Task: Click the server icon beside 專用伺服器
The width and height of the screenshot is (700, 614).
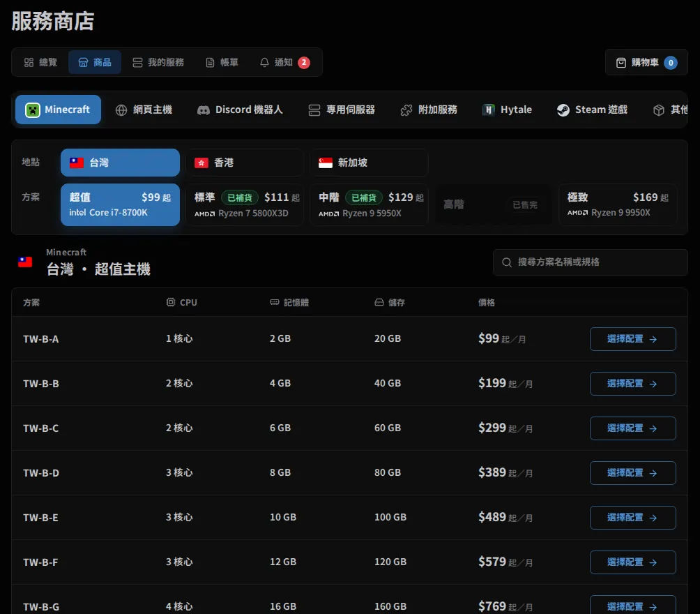Action: (x=314, y=110)
